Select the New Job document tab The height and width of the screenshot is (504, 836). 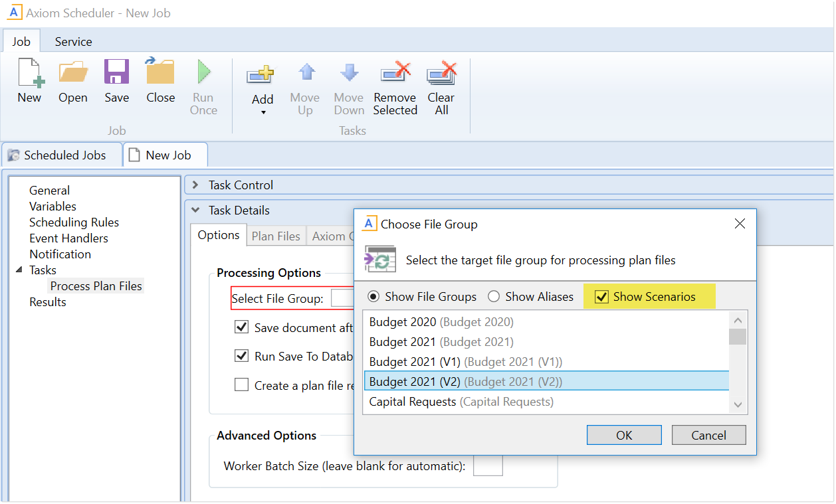166,155
